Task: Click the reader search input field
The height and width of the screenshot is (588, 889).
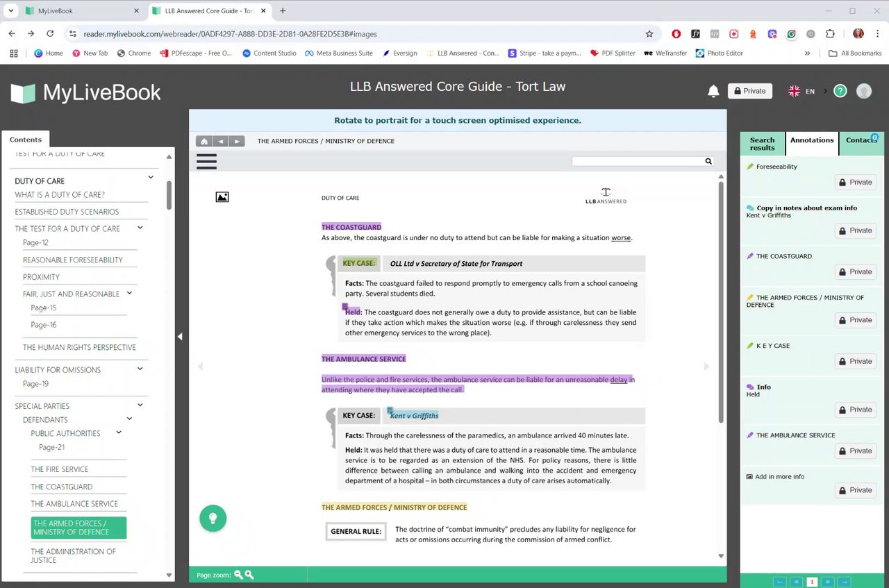Action: point(638,161)
